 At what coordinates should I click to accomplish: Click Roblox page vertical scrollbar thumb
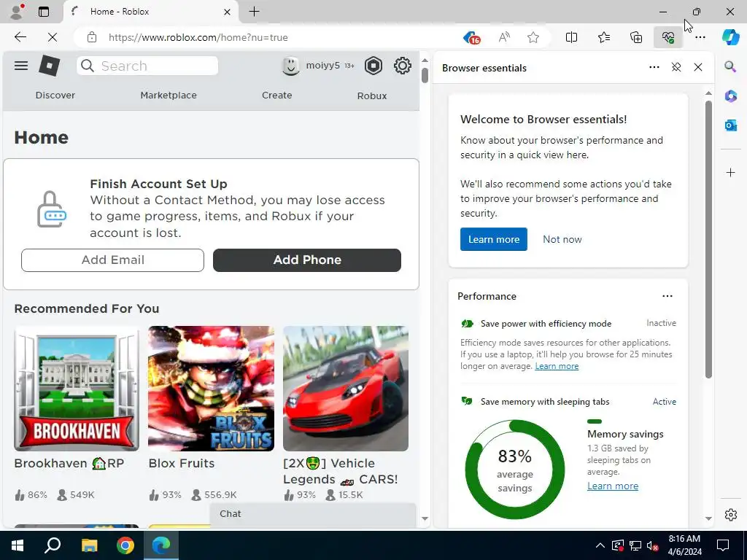[x=425, y=75]
